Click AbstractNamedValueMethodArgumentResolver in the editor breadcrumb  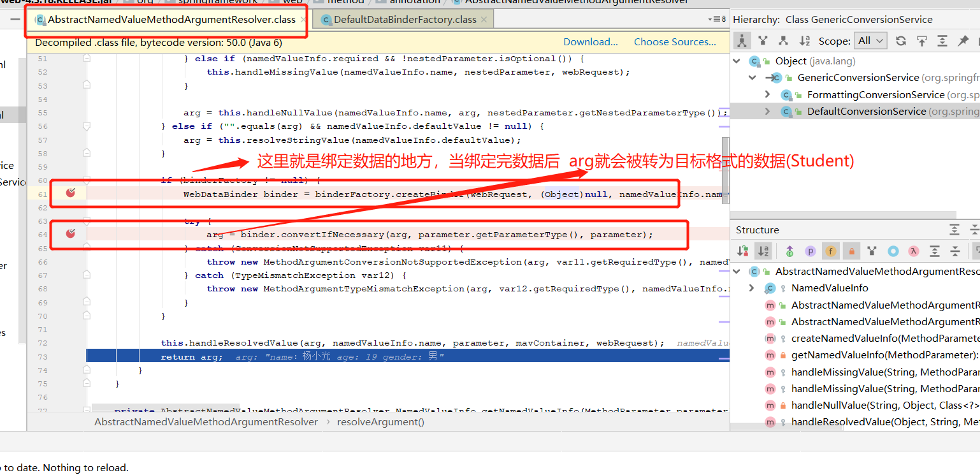click(x=206, y=422)
